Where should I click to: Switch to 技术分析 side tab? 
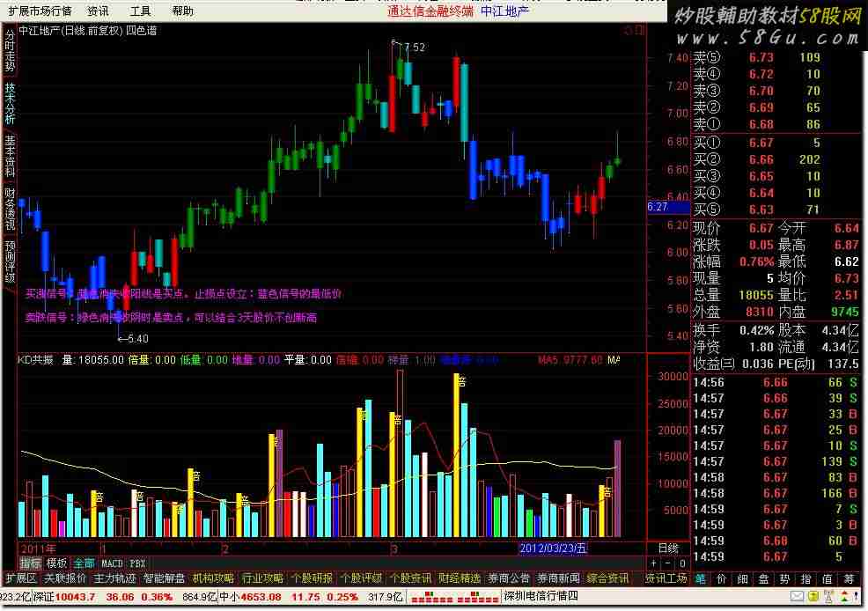[10, 103]
